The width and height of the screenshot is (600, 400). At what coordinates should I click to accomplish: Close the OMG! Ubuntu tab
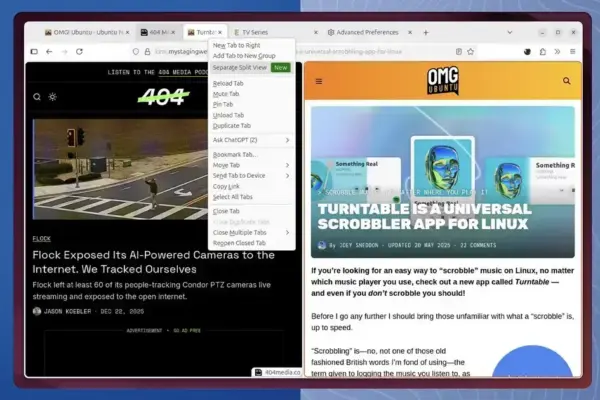coord(127,33)
